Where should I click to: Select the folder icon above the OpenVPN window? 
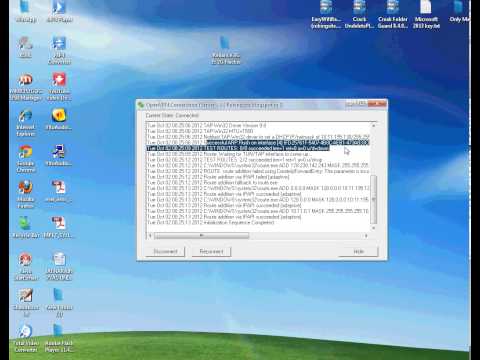226,50
